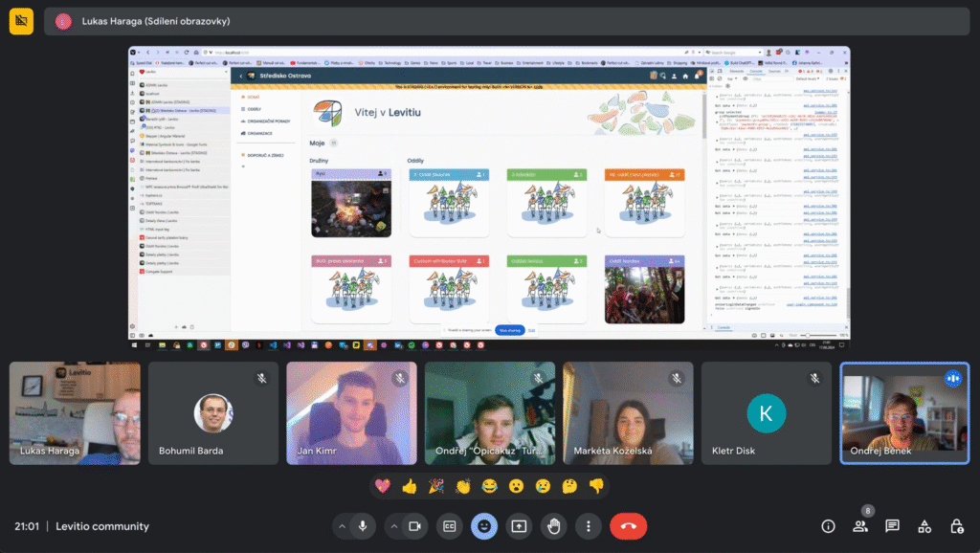Send the thumbs up reaction
This screenshot has height=553, width=980.
point(410,485)
